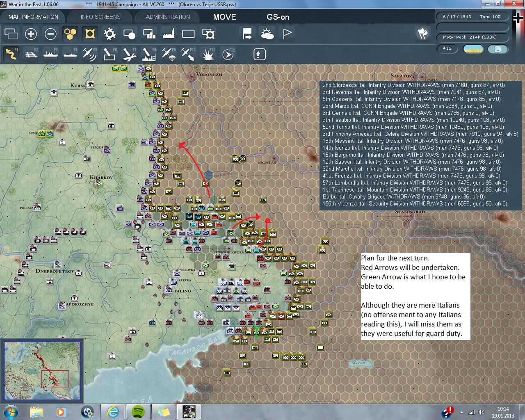Click the 412 admin points readout
The height and width of the screenshot is (420, 525).
click(x=447, y=49)
